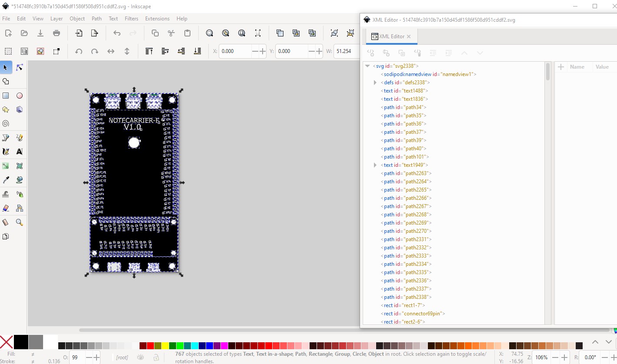617x364 pixels.
Task: Open the Object menu
Action: [x=77, y=19]
